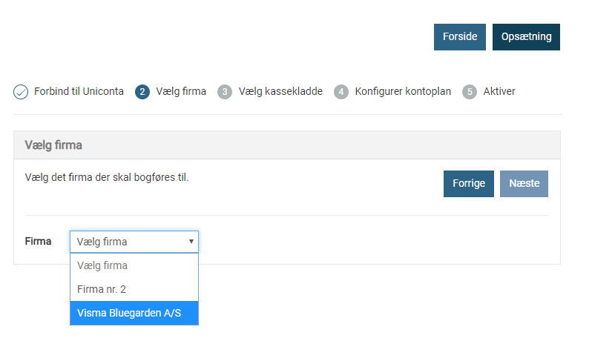Click the step 5 number icon
Image resolution: width=592 pixels, height=364 pixels.
click(470, 92)
